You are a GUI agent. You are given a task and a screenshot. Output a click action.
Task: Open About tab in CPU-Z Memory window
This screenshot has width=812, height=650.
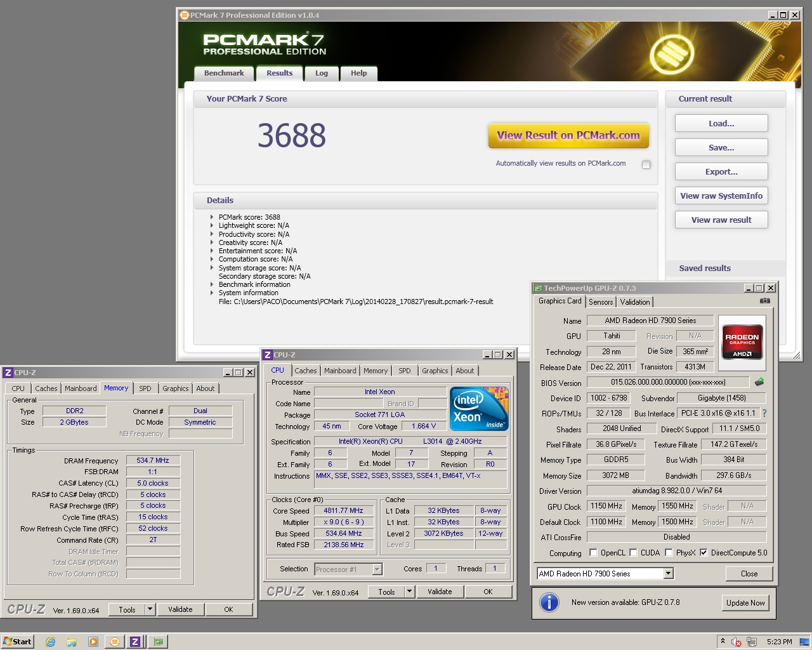click(x=205, y=388)
